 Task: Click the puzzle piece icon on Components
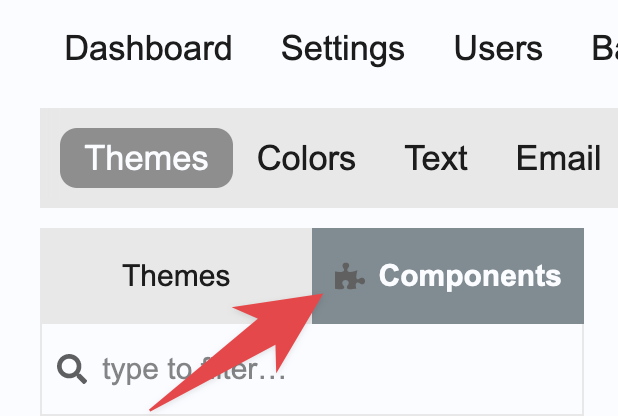click(x=349, y=277)
